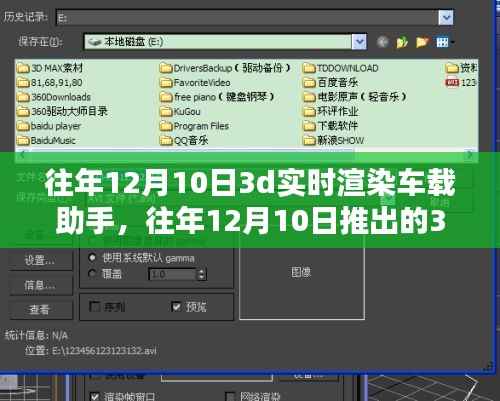Click the local disk (E:) location field
Screen dimensions: 500x401
[218, 42]
